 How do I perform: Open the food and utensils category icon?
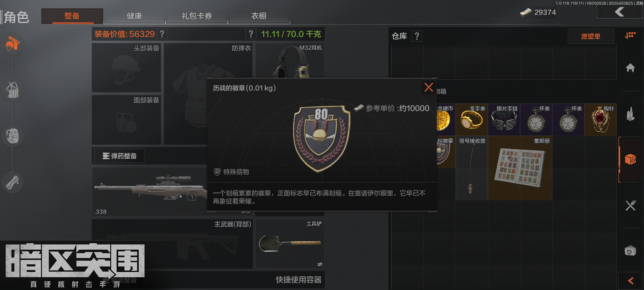coord(630,205)
